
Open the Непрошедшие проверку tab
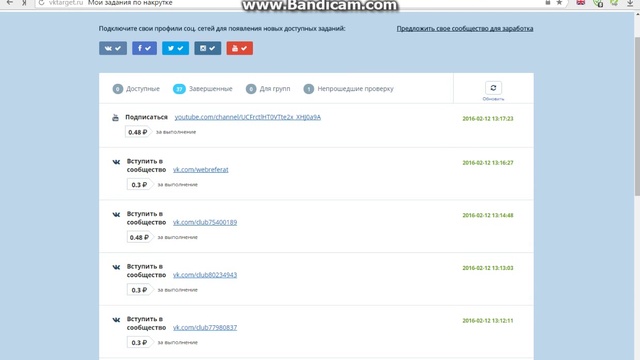349,89
